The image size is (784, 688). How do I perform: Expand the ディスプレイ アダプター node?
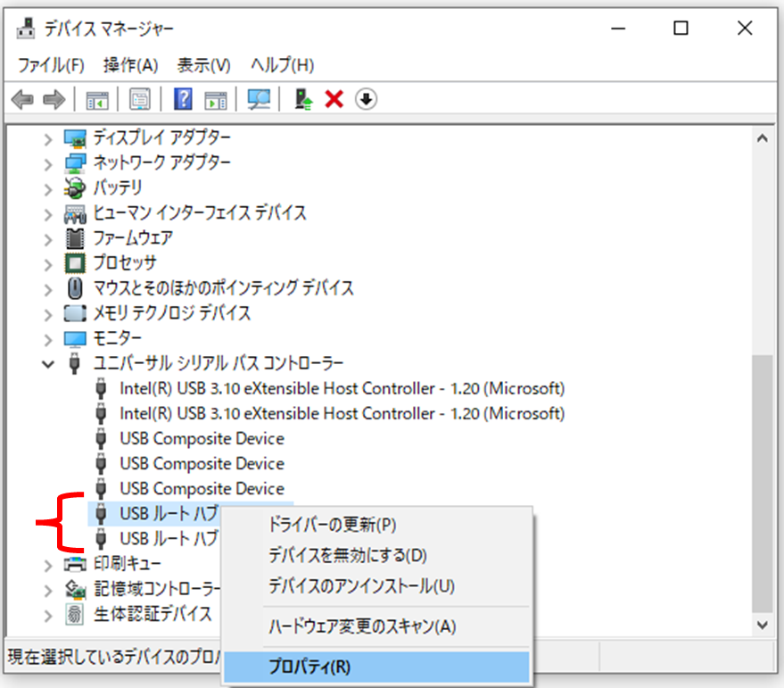tap(48, 139)
